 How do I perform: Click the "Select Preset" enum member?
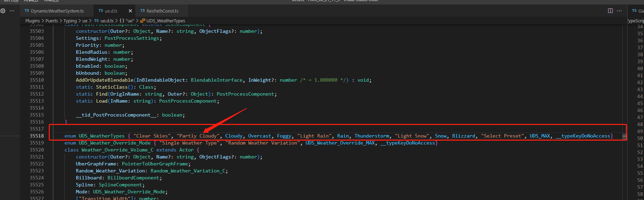tap(503, 136)
